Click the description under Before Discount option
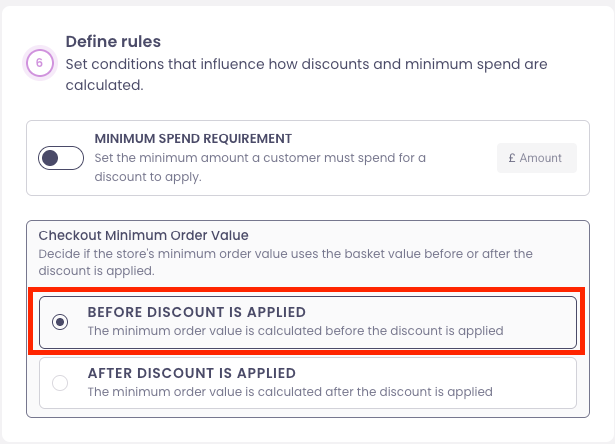The height and width of the screenshot is (444, 615). 295,330
